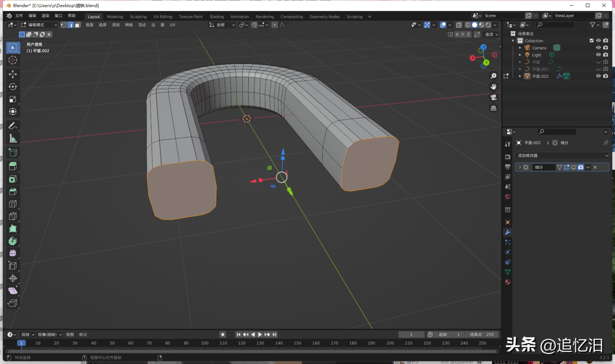Select the Rotate tool
615x364 pixels.
[12, 86]
